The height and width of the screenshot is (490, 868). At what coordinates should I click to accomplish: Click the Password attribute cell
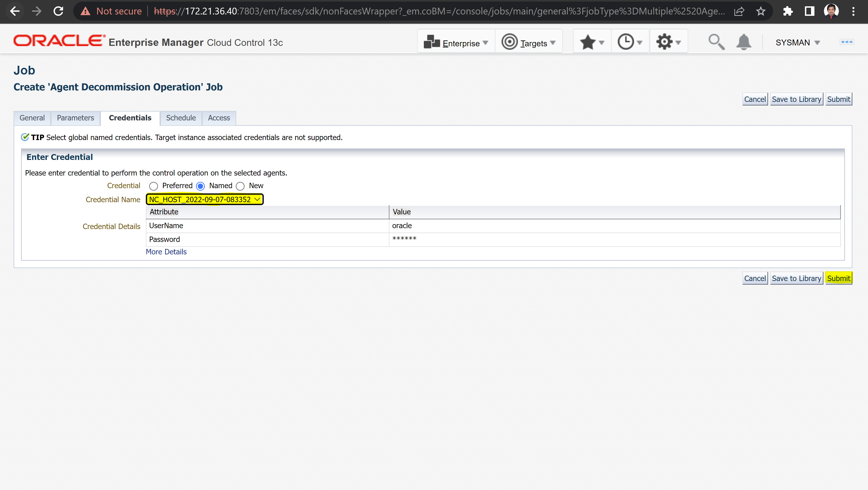coord(268,240)
